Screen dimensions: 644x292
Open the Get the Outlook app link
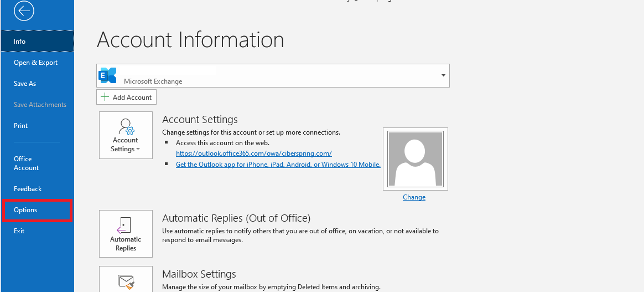tap(278, 164)
